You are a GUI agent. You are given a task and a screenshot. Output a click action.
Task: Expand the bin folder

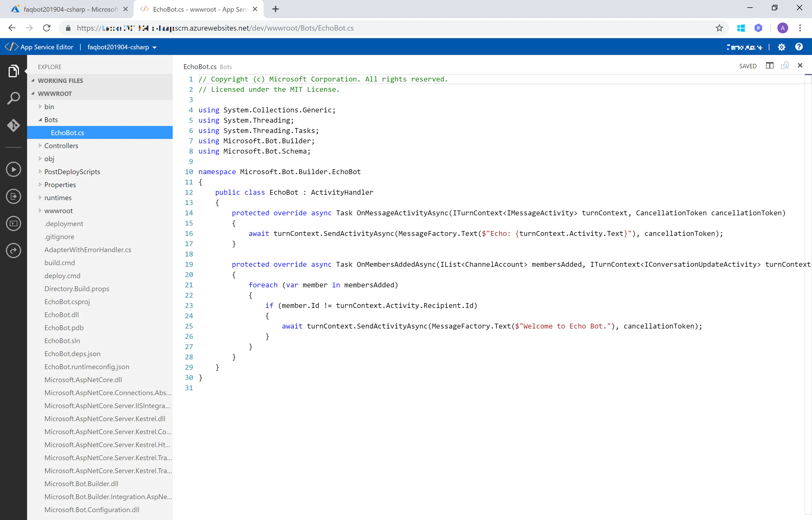click(40, 106)
